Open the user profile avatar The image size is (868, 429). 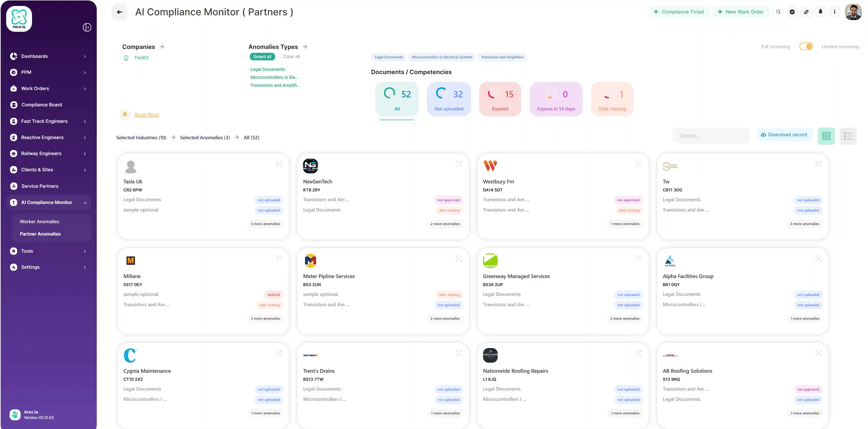(x=853, y=12)
